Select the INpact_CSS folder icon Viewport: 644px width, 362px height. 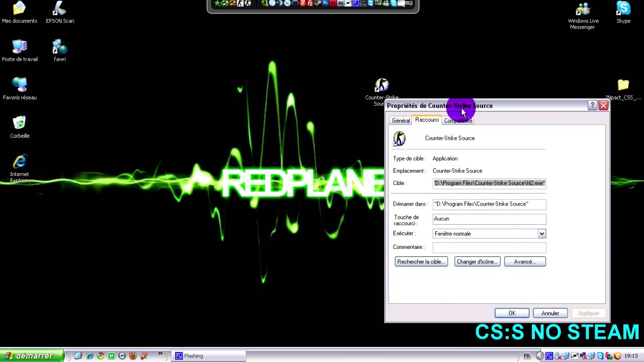pos(623,89)
